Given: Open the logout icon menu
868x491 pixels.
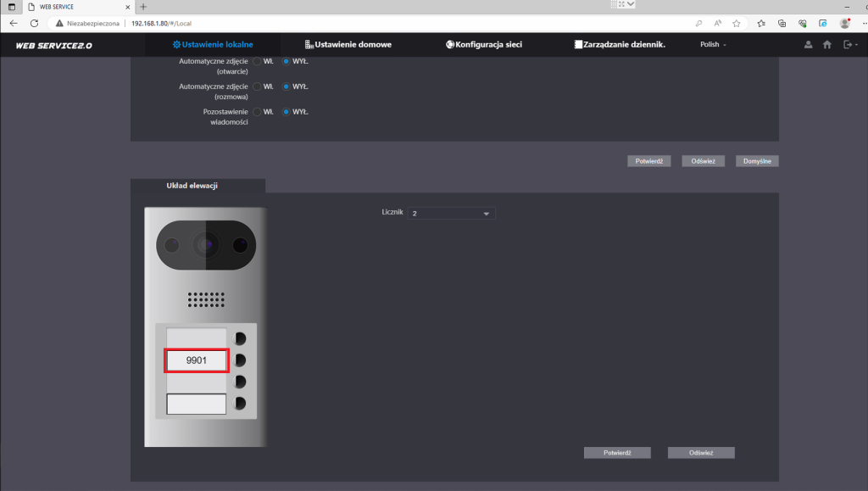Looking at the screenshot, I should pos(847,45).
